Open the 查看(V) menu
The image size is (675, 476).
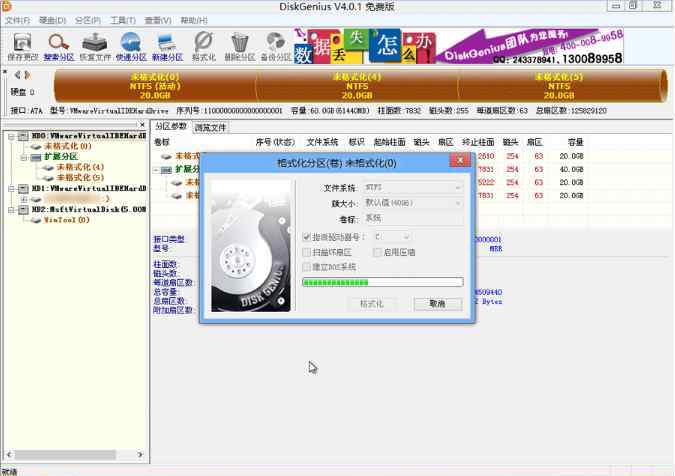(x=158, y=20)
